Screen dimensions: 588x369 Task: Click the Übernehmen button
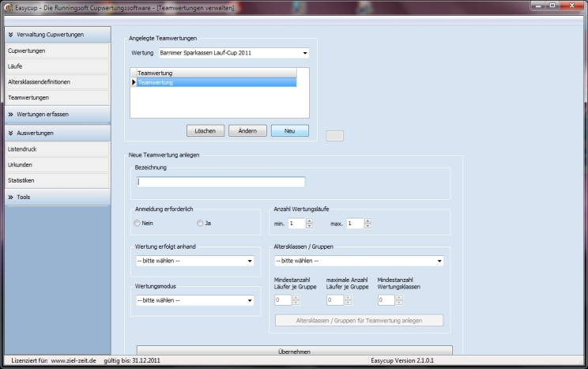click(x=294, y=351)
